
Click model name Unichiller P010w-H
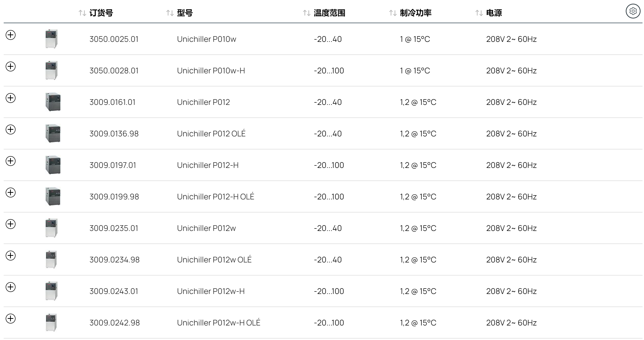click(211, 71)
